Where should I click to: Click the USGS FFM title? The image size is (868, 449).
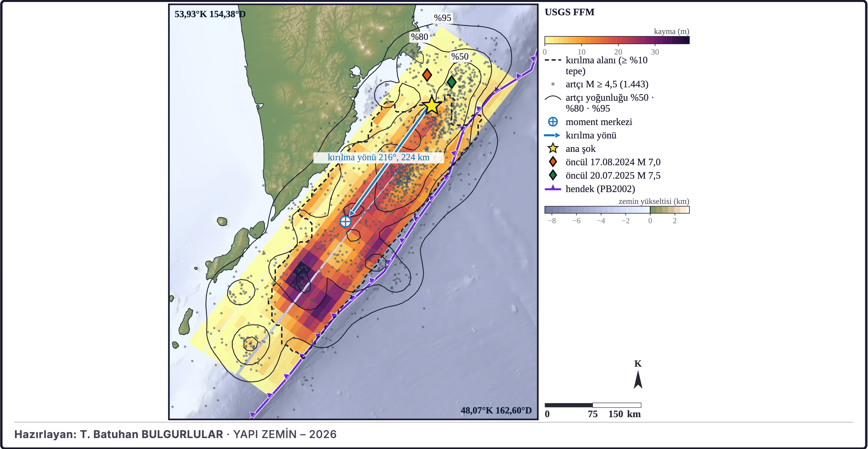tap(569, 12)
